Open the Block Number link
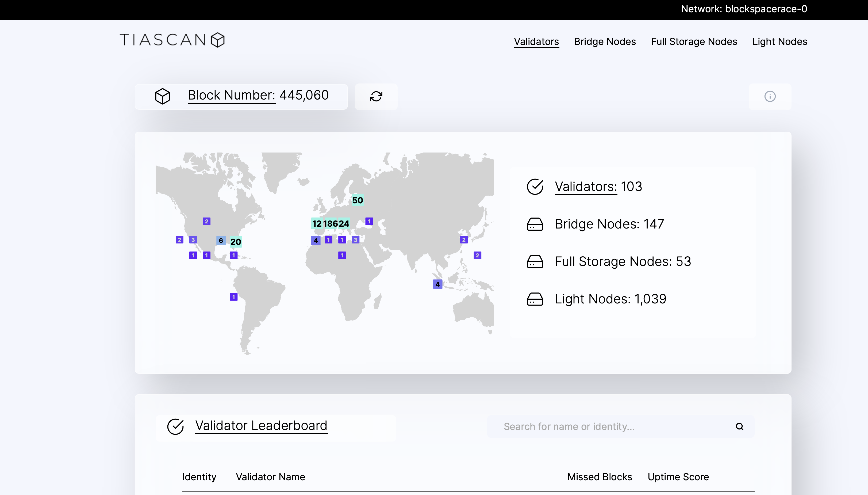This screenshot has height=495, width=868. [231, 95]
